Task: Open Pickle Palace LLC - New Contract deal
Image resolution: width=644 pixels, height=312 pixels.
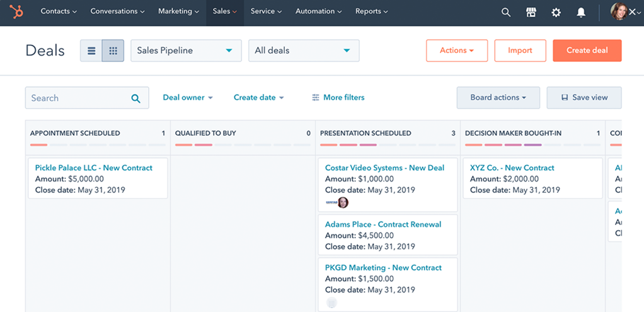Action: (94, 168)
